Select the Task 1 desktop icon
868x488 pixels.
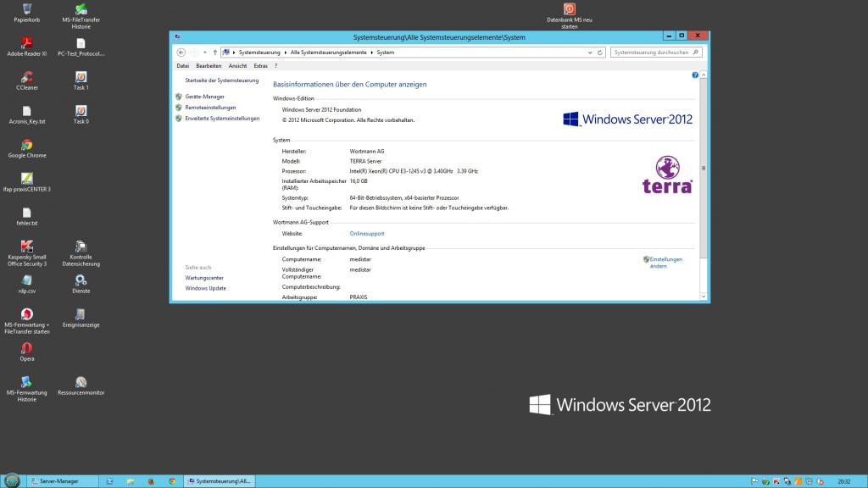pyautogui.click(x=81, y=80)
